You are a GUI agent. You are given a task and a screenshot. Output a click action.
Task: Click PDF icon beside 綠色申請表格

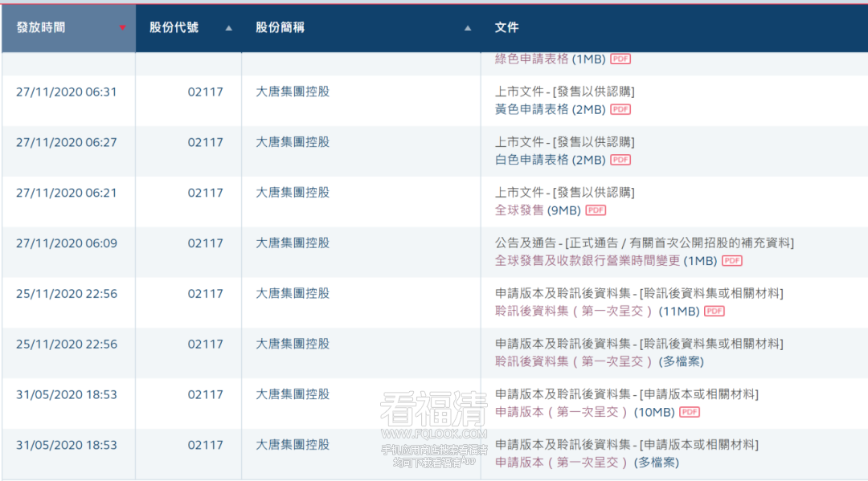(x=620, y=59)
